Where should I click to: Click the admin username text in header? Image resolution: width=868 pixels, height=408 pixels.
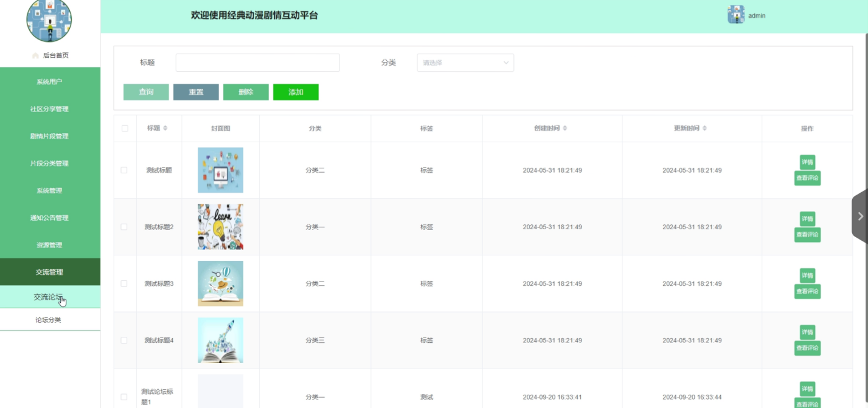click(x=757, y=15)
